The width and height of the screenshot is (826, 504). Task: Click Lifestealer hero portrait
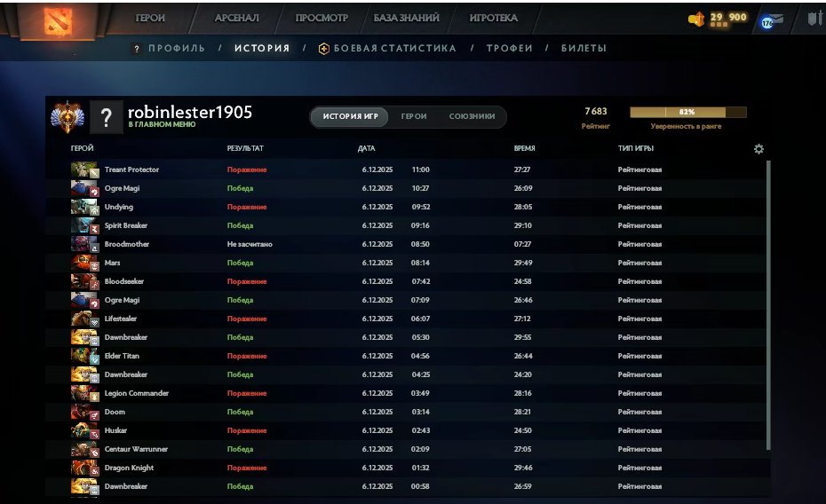84,319
